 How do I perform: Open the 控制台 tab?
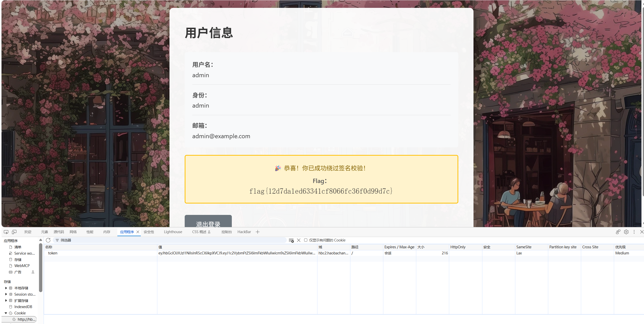click(226, 232)
